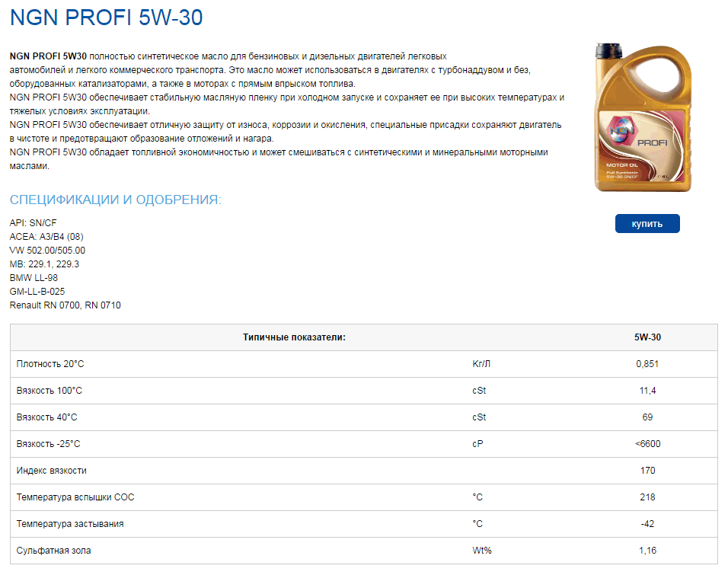The width and height of the screenshot is (728, 575).
Task: Click the Индекс вязкости row label
Action: pos(52,471)
